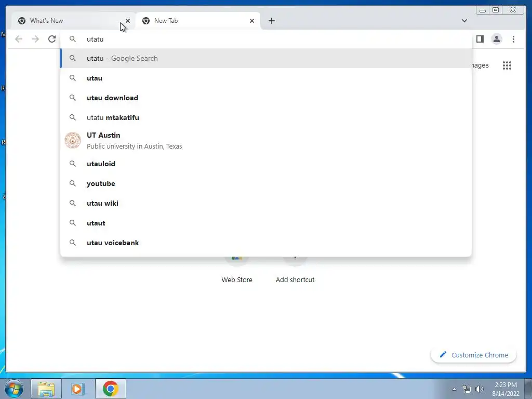Open the network tray icon
Viewport: 532px width, 399px height.
pos(467,389)
